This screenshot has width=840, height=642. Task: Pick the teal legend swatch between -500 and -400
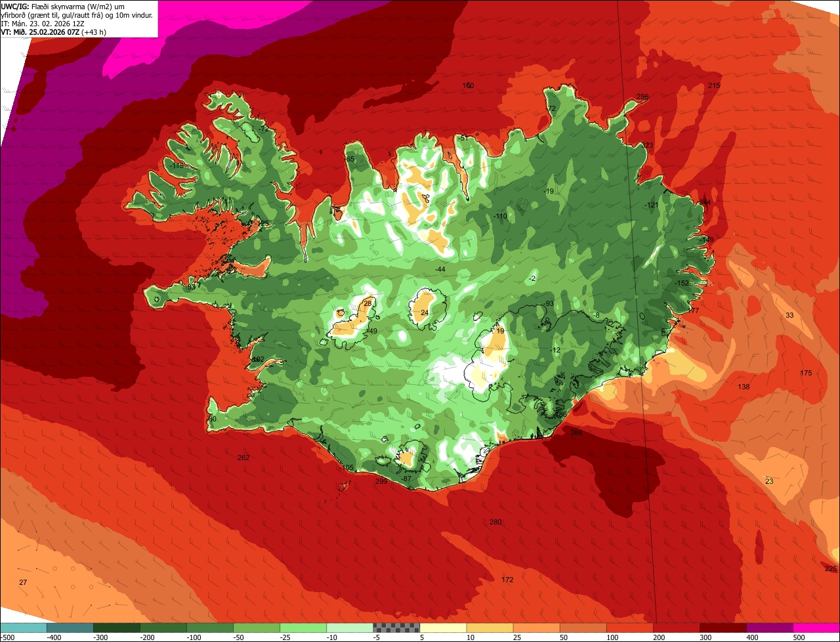23,628
